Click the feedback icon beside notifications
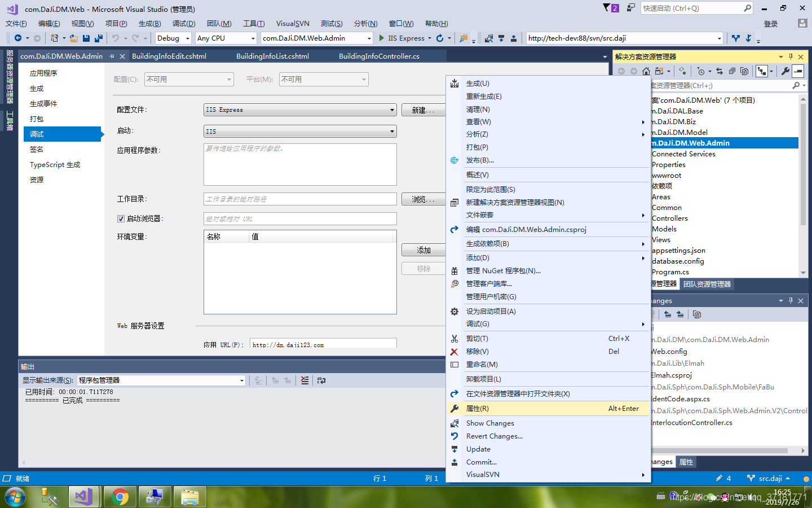This screenshot has width=812, height=508. tap(631, 8)
